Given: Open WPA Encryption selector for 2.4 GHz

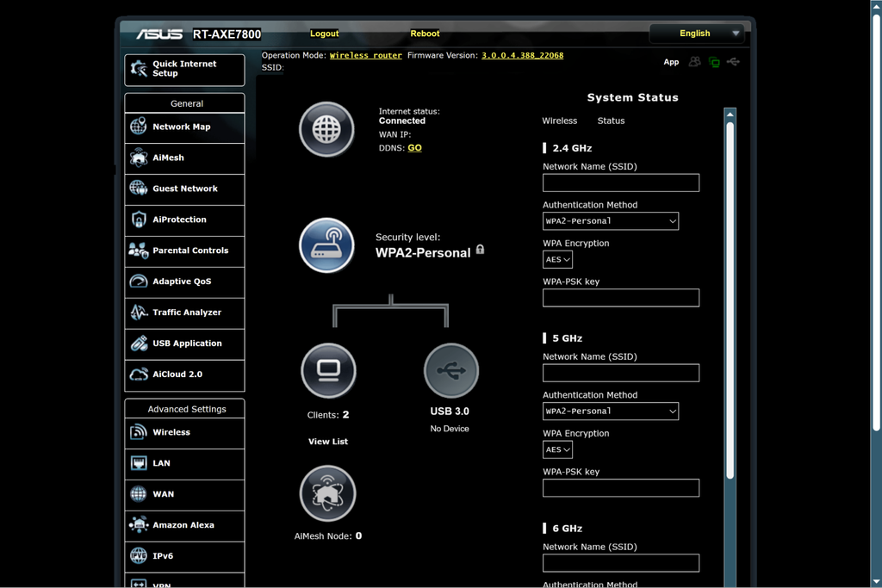Looking at the screenshot, I should pos(557,259).
